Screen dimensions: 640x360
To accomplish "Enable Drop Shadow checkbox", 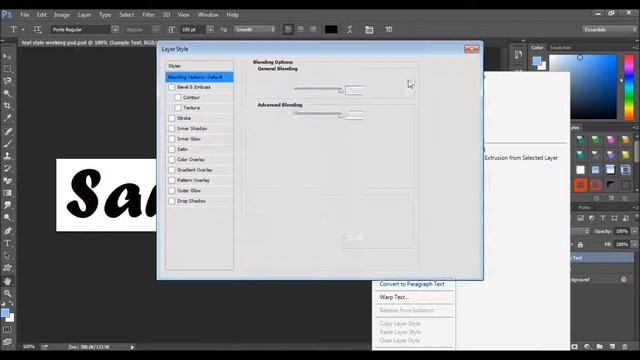I will [x=171, y=201].
